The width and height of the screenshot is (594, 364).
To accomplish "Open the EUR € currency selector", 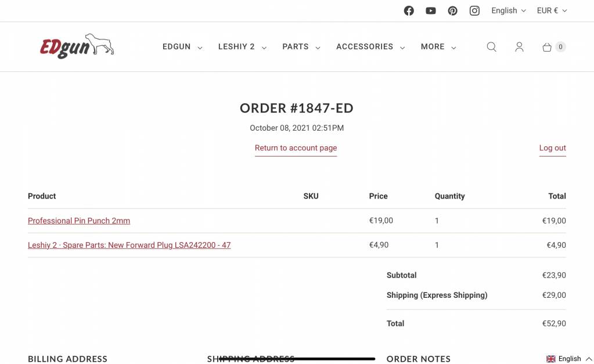I will [x=552, y=10].
